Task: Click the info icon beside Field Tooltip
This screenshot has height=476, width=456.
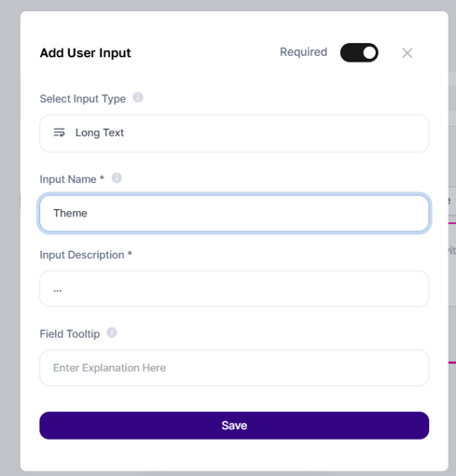Action: tap(112, 332)
